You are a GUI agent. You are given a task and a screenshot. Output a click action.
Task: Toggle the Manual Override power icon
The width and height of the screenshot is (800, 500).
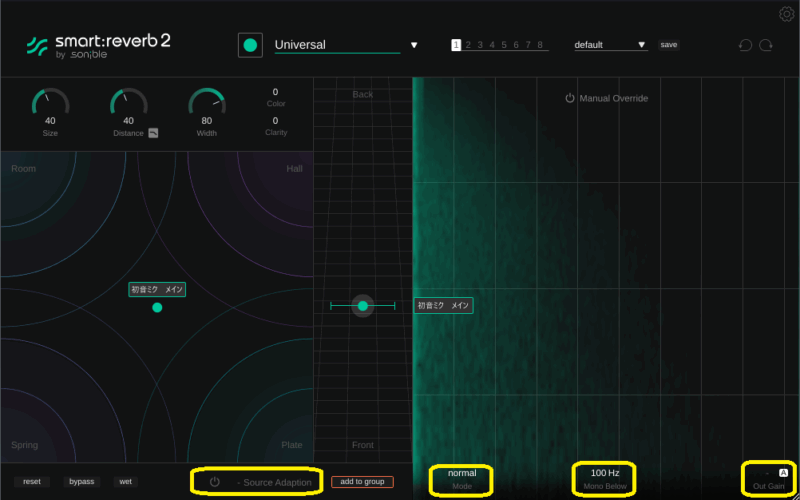point(570,98)
